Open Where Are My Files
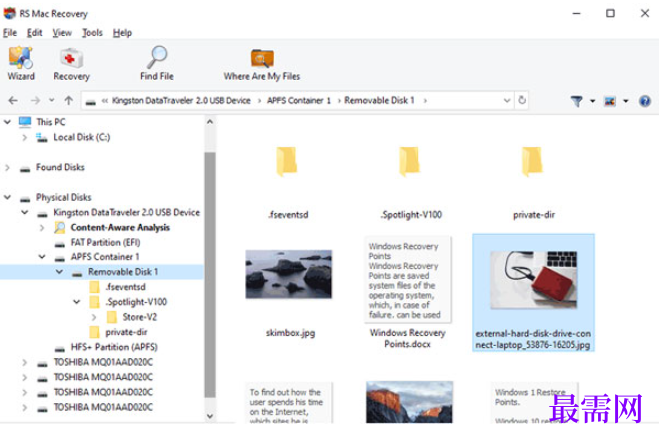Viewport: 661px width, 440px height. pyautogui.click(x=262, y=63)
